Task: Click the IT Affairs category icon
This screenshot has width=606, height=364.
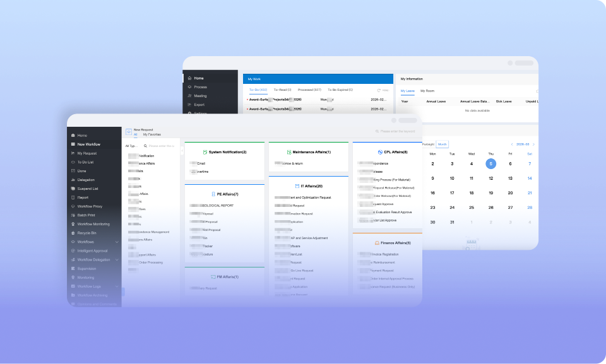Action: 296,186
